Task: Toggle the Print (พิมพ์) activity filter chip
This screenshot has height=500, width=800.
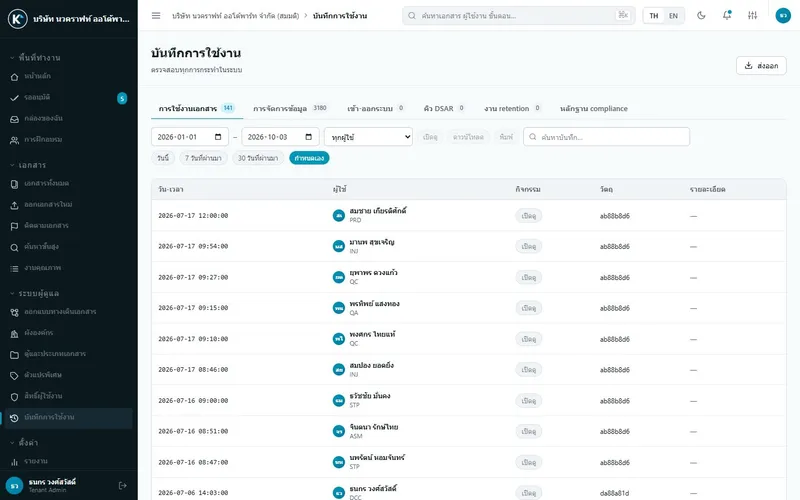Action: point(506,137)
